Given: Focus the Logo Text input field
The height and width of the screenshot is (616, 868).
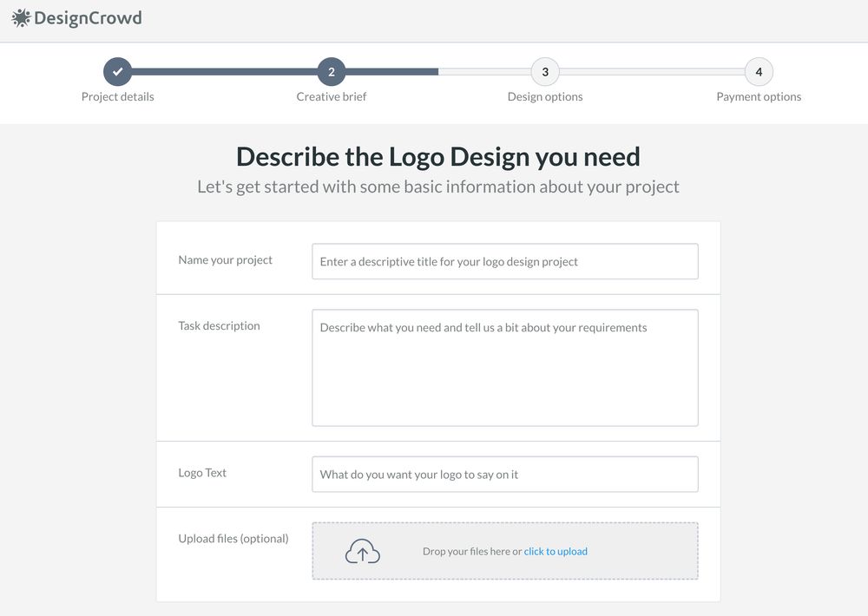Looking at the screenshot, I should [505, 475].
